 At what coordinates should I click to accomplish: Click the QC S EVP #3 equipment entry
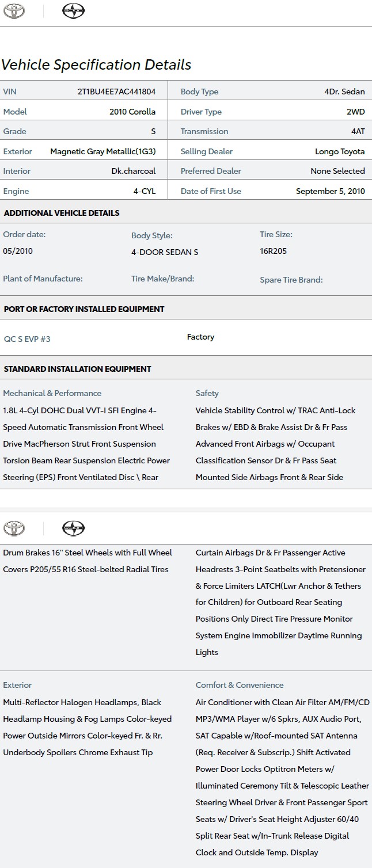click(x=27, y=339)
